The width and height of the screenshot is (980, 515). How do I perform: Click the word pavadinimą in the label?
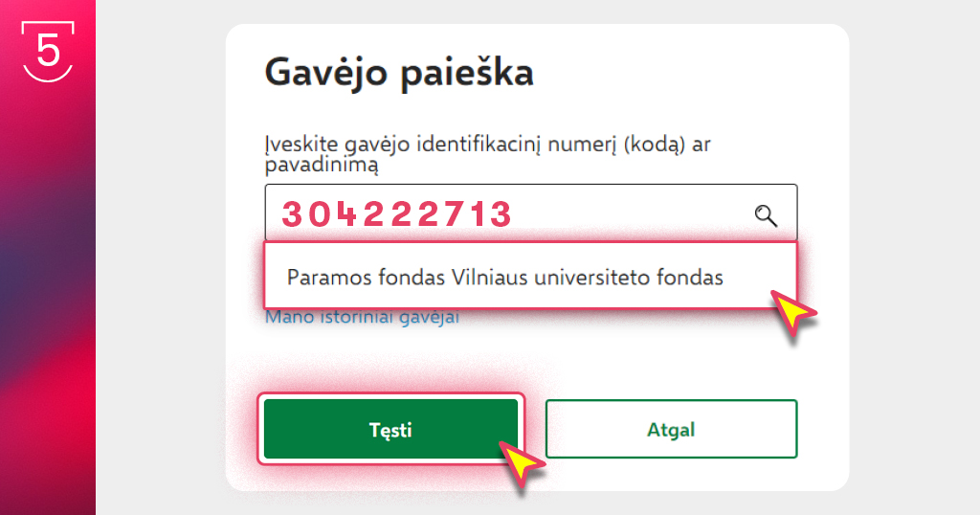(322, 166)
